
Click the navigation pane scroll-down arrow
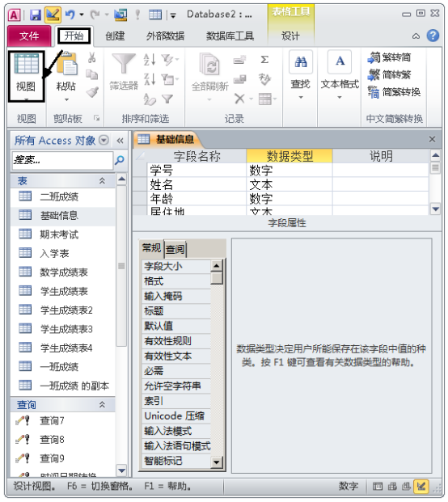click(121, 470)
